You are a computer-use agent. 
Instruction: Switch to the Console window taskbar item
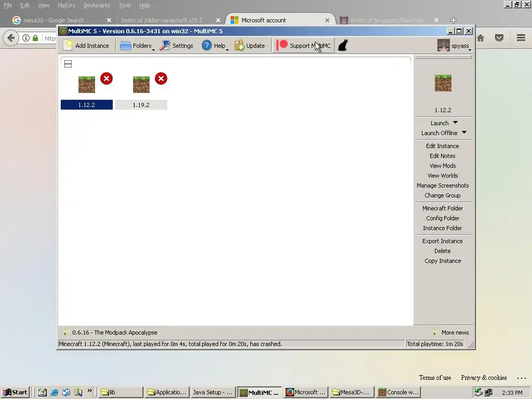398,392
